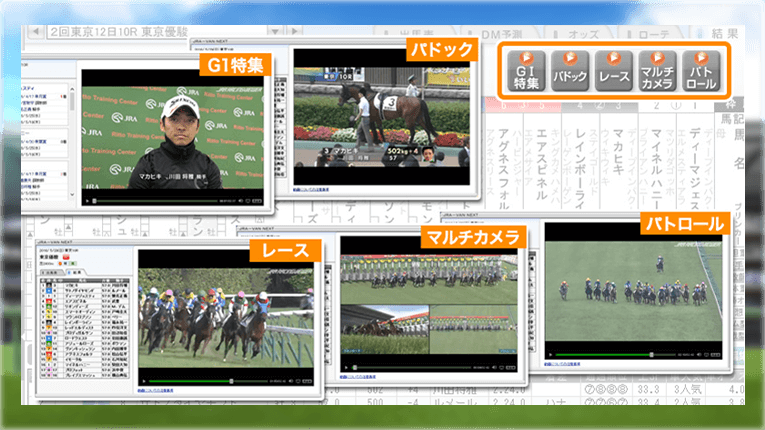Open the マルチカメラ video icon button
Screen dimensions: 765x430
coord(657,71)
